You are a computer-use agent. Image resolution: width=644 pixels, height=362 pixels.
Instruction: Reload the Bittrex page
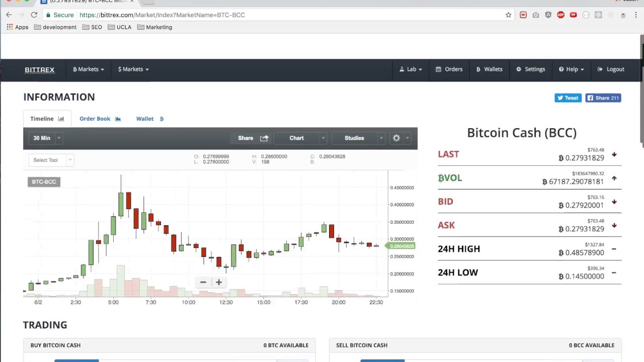point(34,15)
